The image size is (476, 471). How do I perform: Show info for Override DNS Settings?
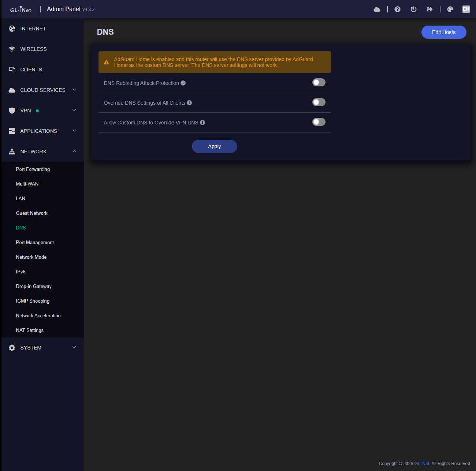click(189, 103)
